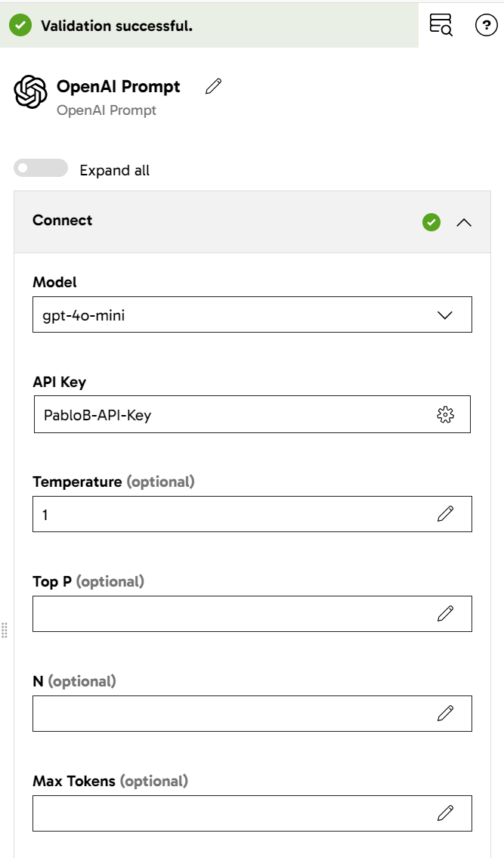Click the OpenAI logo icon
Viewport: 504px width, 858px height.
30,92
